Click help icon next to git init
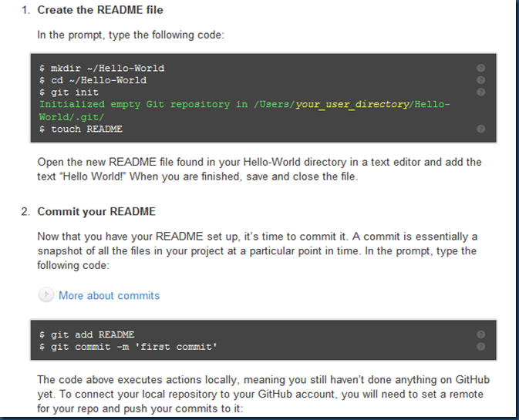The width and height of the screenshot is (519, 420). click(x=481, y=92)
